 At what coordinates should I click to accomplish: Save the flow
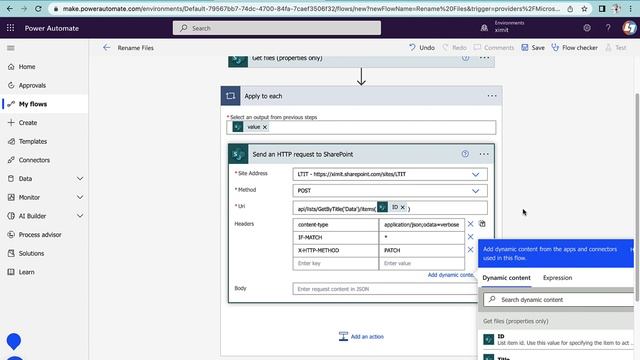(x=533, y=48)
